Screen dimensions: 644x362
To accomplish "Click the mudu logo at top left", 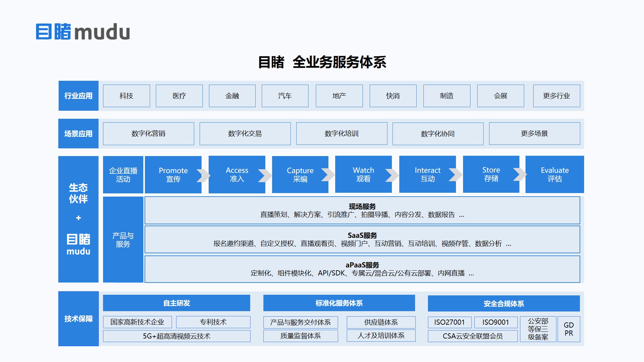I will tap(83, 32).
